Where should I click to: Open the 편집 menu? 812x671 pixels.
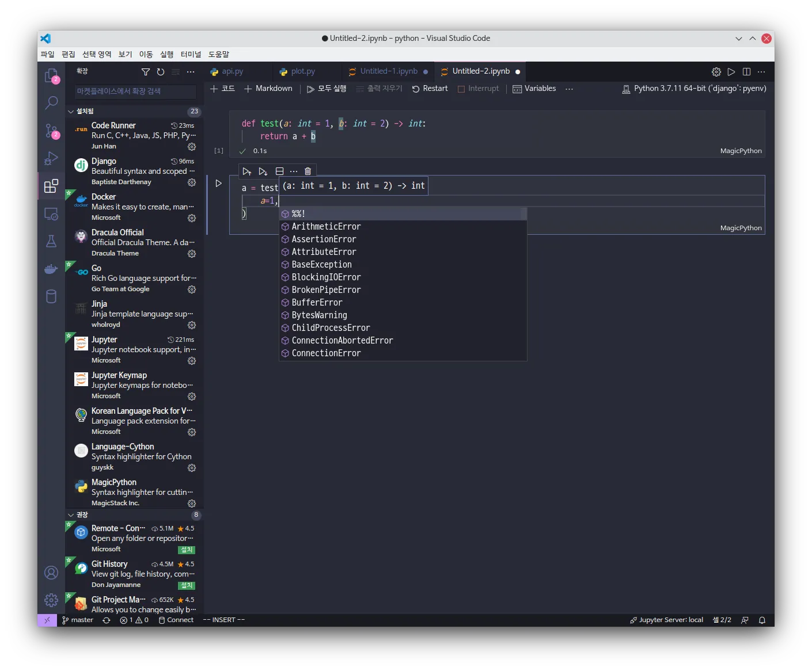click(68, 54)
